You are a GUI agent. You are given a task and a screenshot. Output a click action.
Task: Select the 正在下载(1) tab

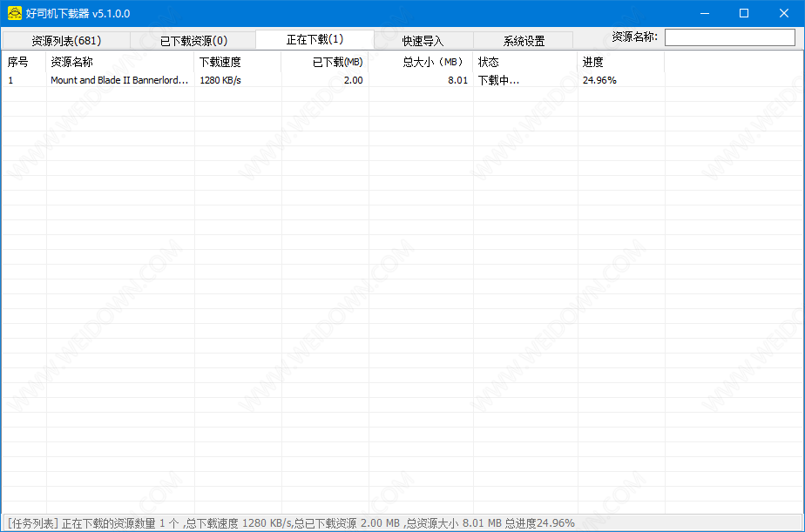[315, 39]
